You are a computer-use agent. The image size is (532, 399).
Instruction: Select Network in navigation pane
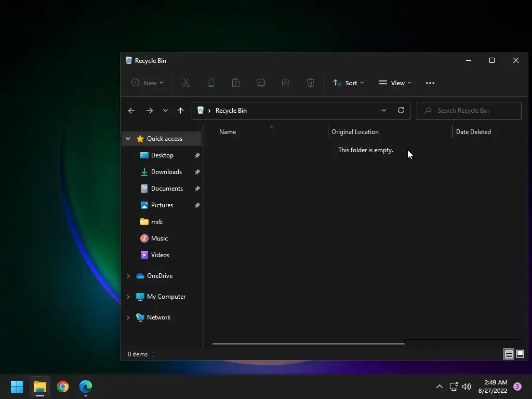[158, 317]
